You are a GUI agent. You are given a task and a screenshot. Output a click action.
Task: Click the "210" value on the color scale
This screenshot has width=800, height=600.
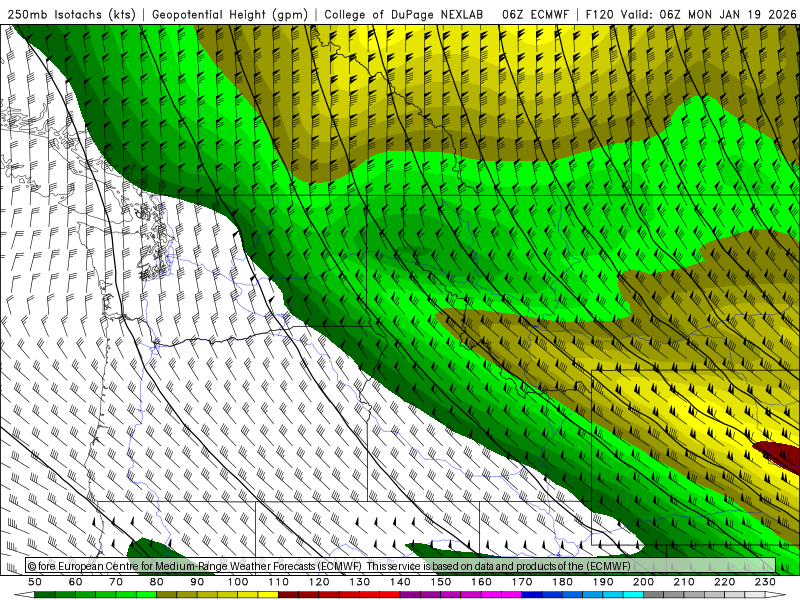[x=684, y=582]
